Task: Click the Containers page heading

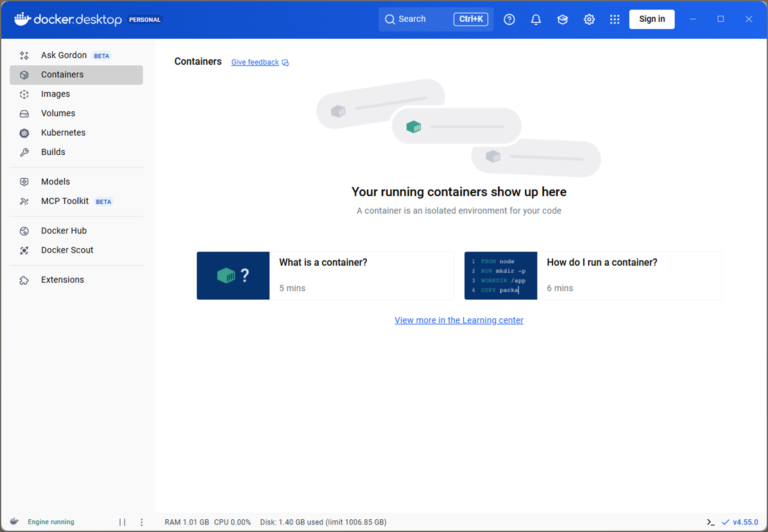Action: pos(198,61)
